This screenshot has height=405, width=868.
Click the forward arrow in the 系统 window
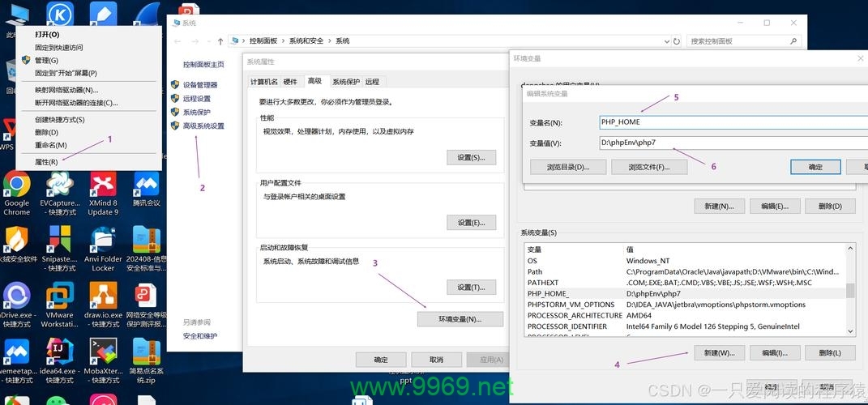(x=195, y=41)
